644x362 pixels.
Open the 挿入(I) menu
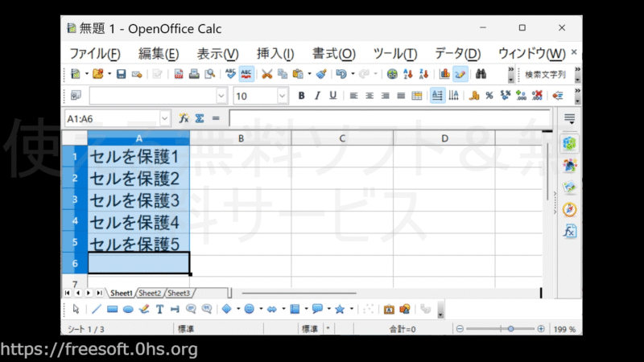(x=275, y=54)
